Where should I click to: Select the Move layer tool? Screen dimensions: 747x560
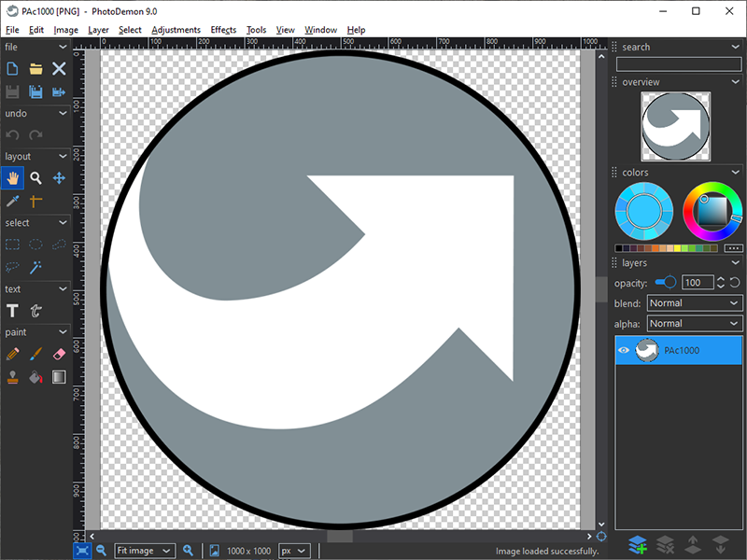coord(59,178)
